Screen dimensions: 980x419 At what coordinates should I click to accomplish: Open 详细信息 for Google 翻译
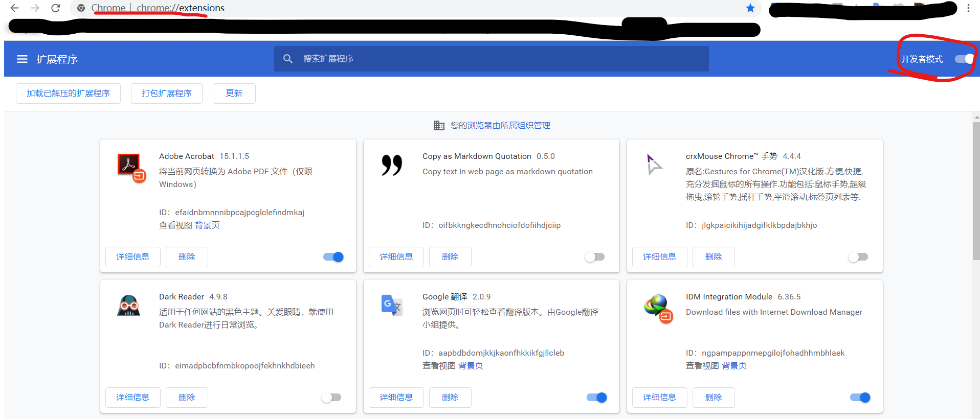tap(396, 398)
